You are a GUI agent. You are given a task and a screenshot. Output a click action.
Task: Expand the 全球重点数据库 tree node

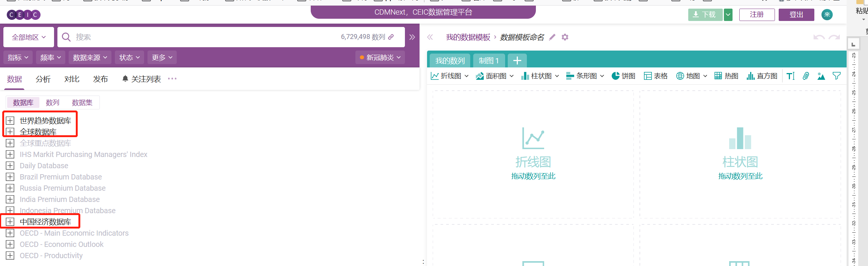10,143
